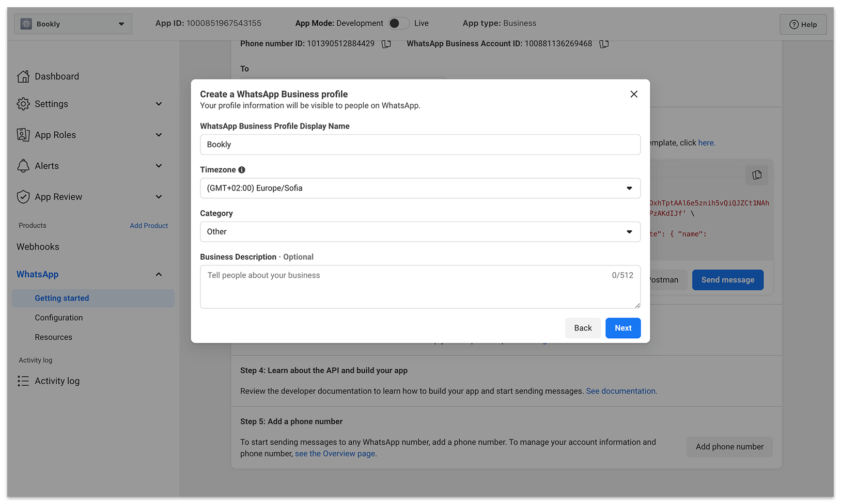Click the Add Product link
The height and width of the screenshot is (504, 841).
(x=149, y=226)
